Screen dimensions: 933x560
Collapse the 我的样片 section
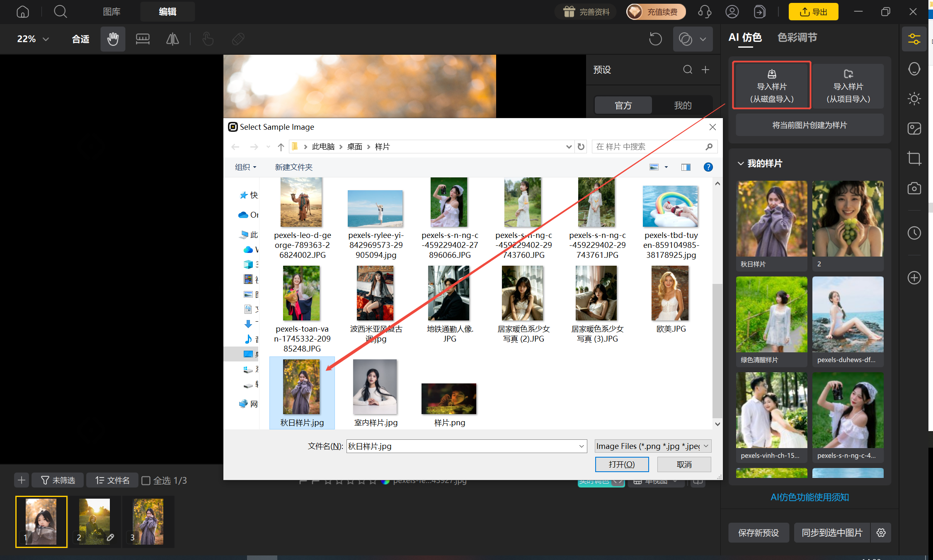coord(741,163)
